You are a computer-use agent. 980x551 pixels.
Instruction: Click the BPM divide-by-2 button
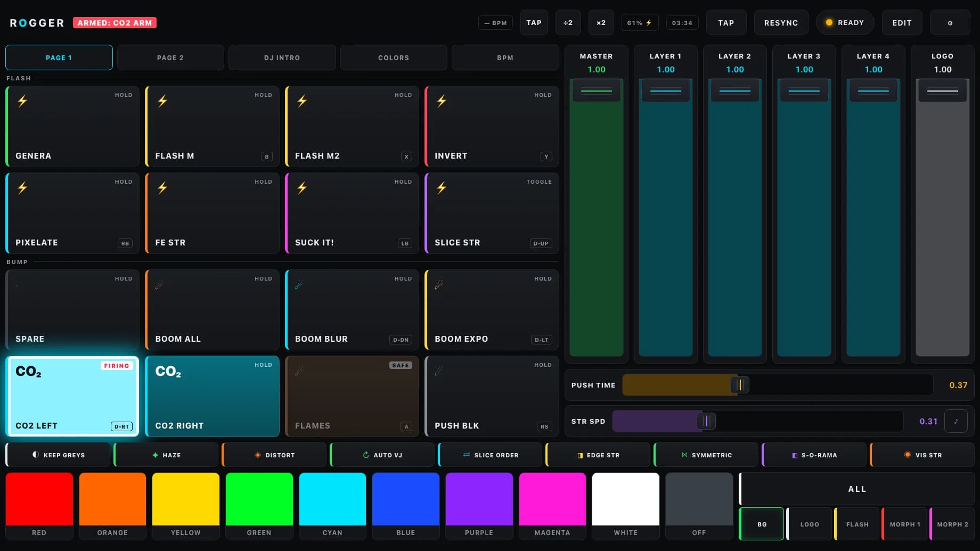click(568, 23)
